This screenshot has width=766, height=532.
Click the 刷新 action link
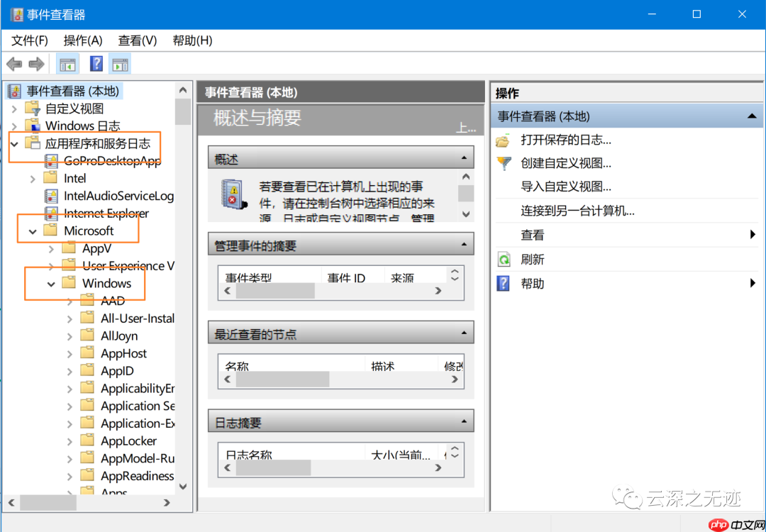tap(532, 260)
